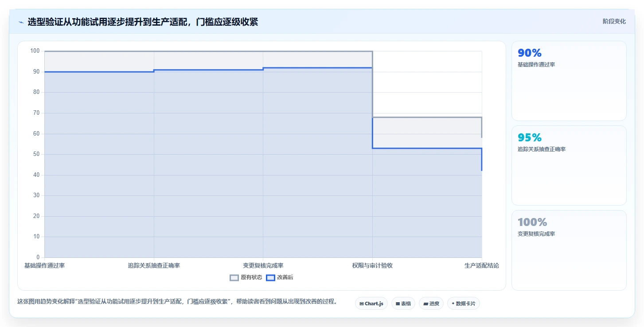This screenshot has height=327, width=644.
Task: Click the 追踪关系抽查正确率 x-axis label
Action: (x=154, y=265)
